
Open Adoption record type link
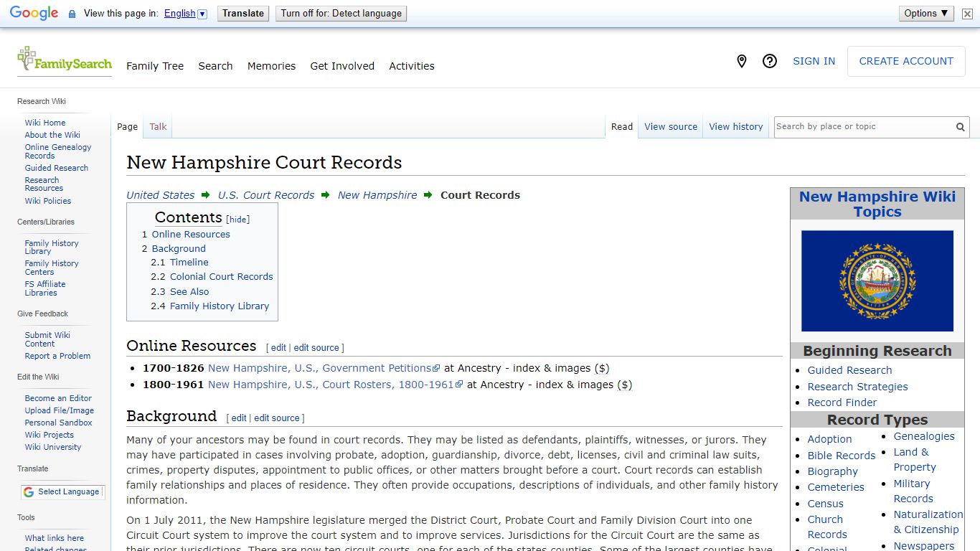click(x=829, y=439)
